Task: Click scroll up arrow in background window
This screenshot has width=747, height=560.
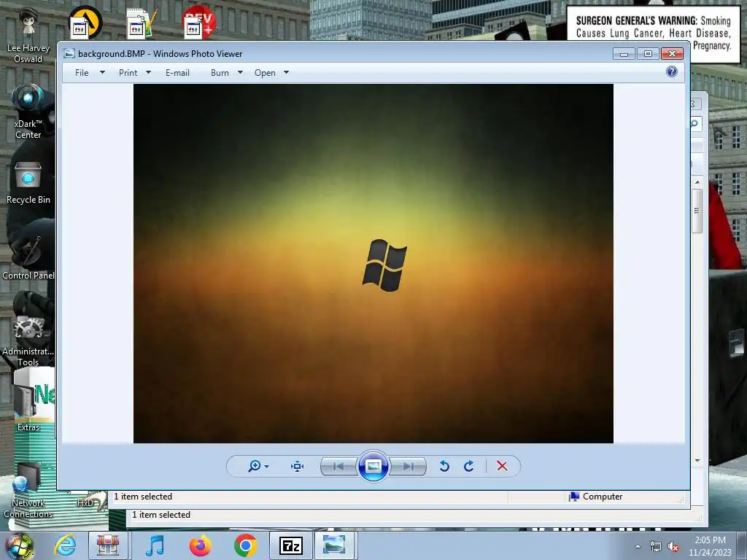Action: [697, 182]
